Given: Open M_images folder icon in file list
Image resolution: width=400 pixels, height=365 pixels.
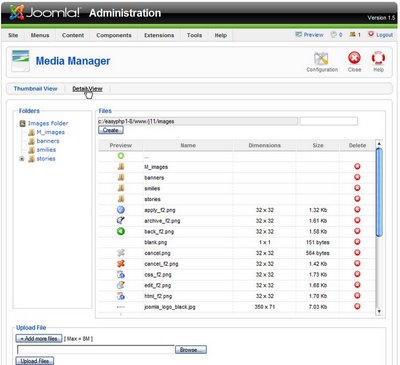Looking at the screenshot, I should (121, 166).
